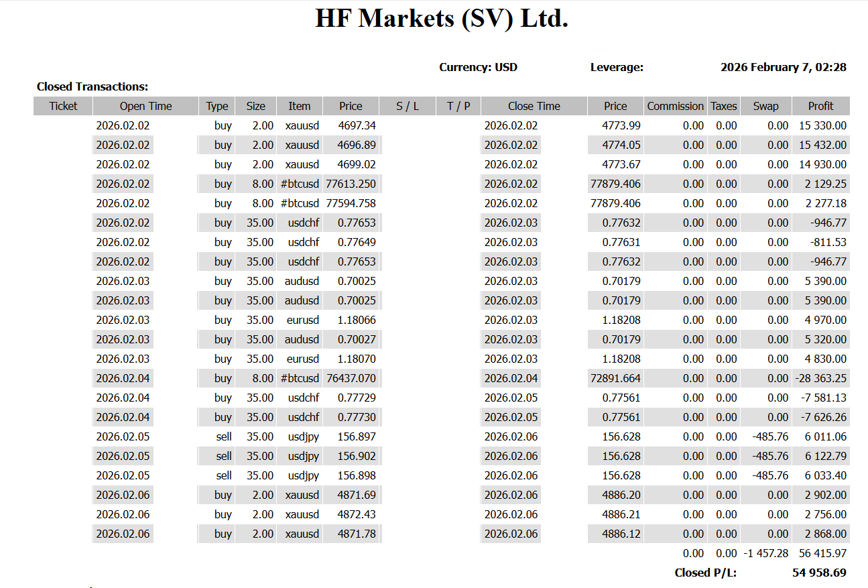
Task: Select the Profit column header
Action: pyautogui.click(x=820, y=106)
